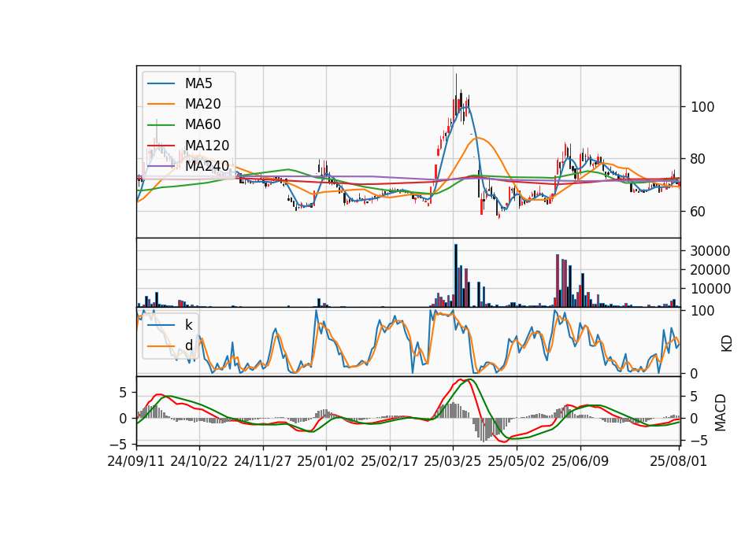This screenshot has width=756, height=543.
Task: Click the blue MA5 legend line sample
Action: pyautogui.click(x=161, y=83)
